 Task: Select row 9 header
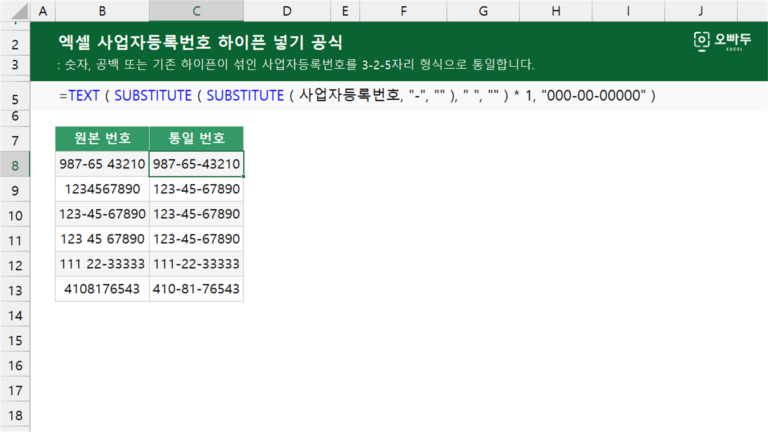15,191
